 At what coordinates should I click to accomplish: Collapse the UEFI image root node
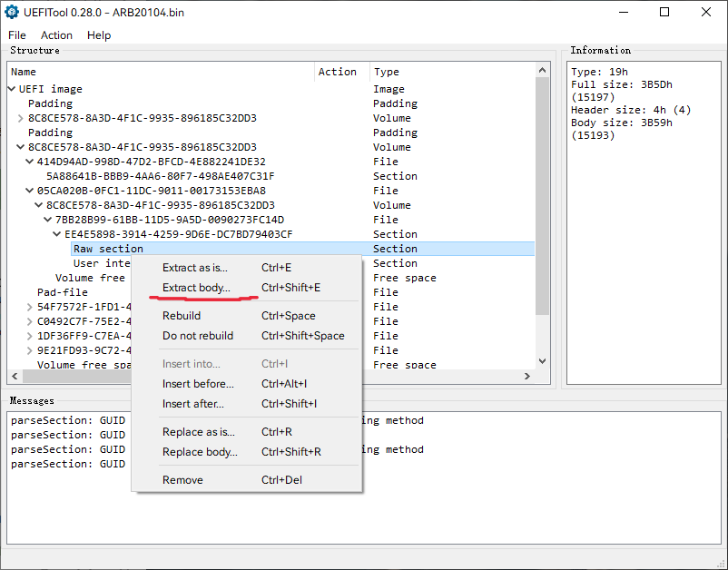pos(12,89)
